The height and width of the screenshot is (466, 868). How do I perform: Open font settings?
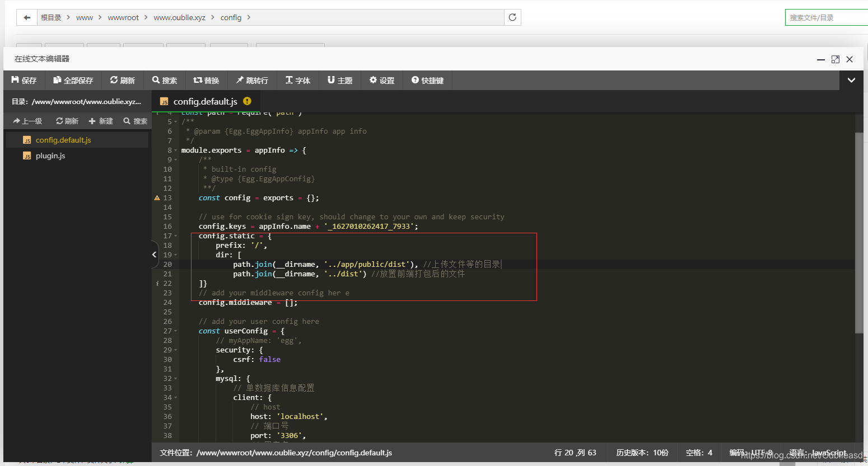point(298,81)
